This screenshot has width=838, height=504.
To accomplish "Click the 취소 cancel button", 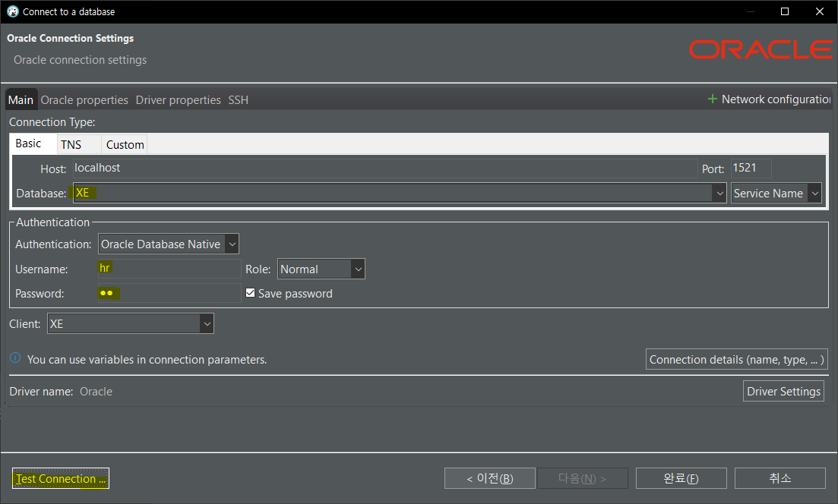I will pyautogui.click(x=779, y=478).
